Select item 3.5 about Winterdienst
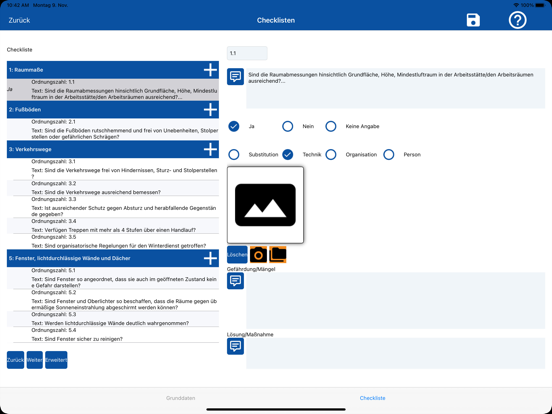 click(x=113, y=242)
